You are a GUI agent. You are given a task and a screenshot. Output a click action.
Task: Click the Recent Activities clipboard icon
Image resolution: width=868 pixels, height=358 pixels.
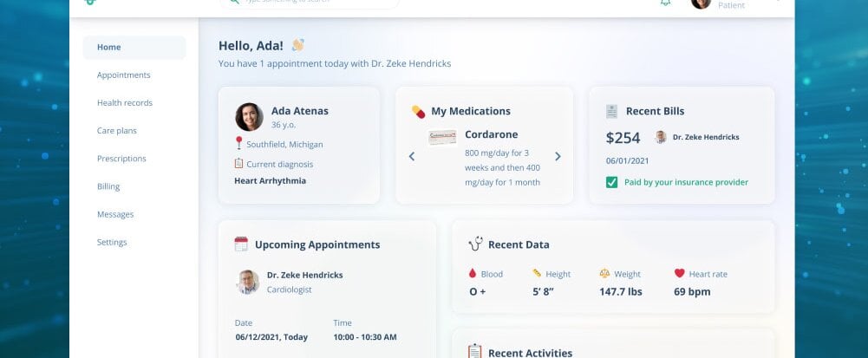coord(474,351)
